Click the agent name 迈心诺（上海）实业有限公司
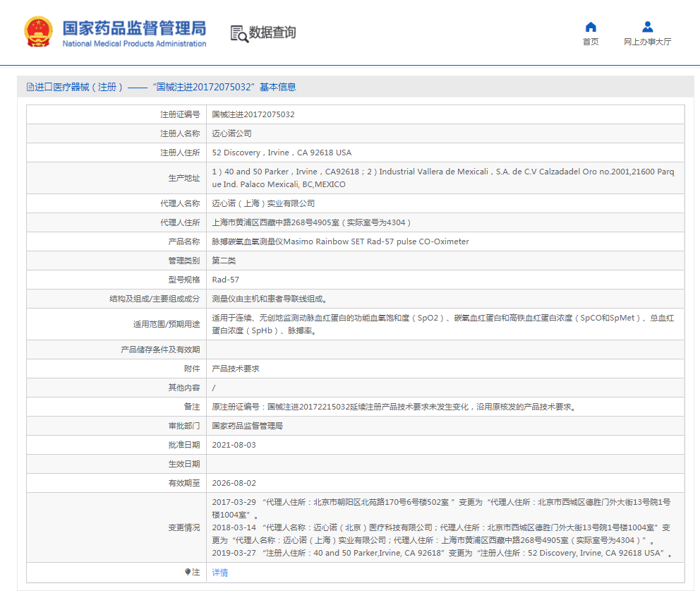700x591 pixels. (x=263, y=203)
